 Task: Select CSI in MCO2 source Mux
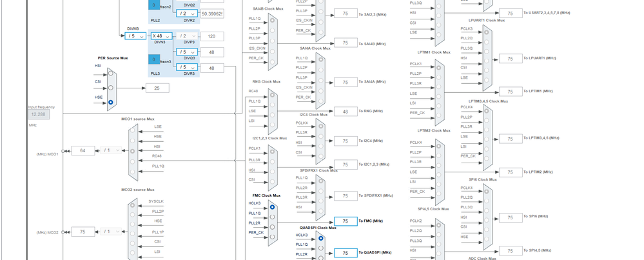tap(132, 245)
